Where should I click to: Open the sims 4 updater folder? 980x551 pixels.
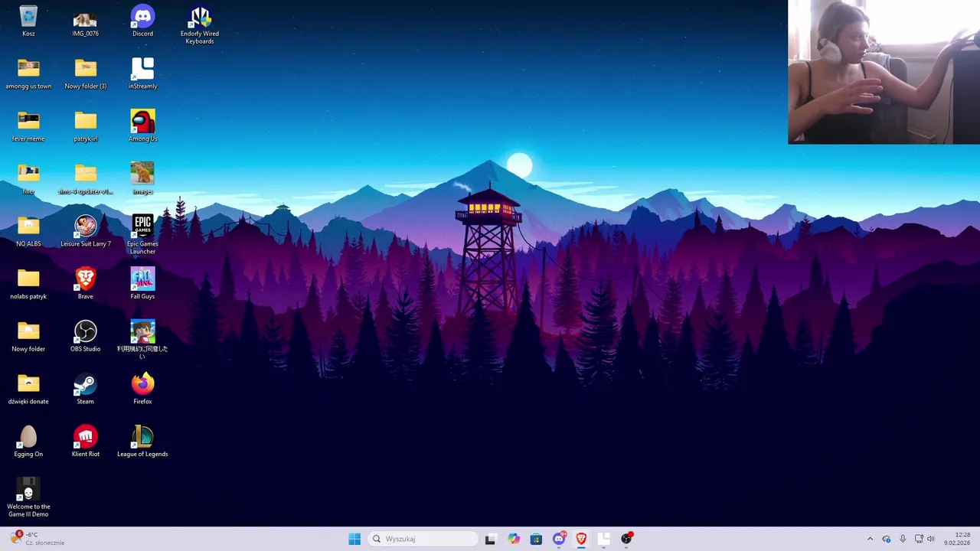[85, 180]
